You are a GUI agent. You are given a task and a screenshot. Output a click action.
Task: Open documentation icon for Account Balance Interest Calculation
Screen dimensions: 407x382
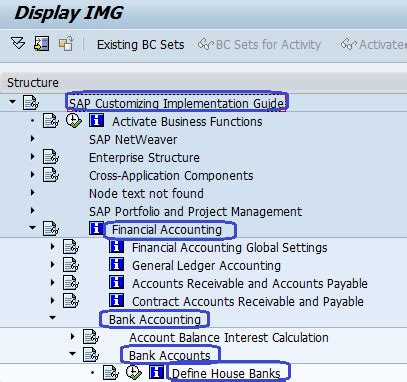coord(91,337)
